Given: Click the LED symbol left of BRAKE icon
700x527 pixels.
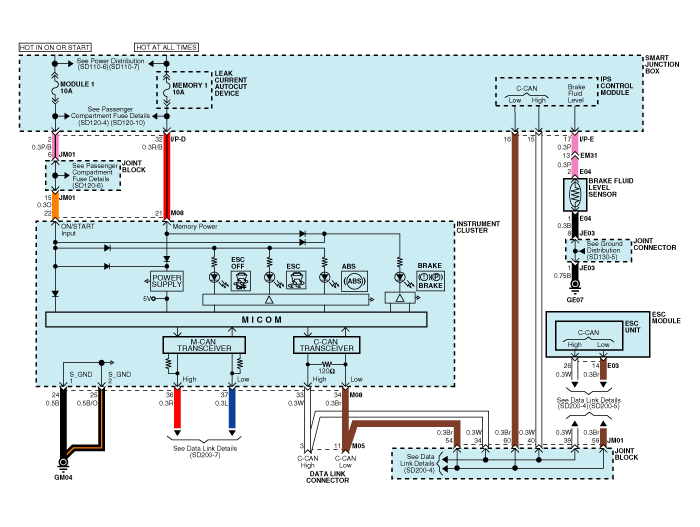Looking at the screenshot, I should coord(400,278).
